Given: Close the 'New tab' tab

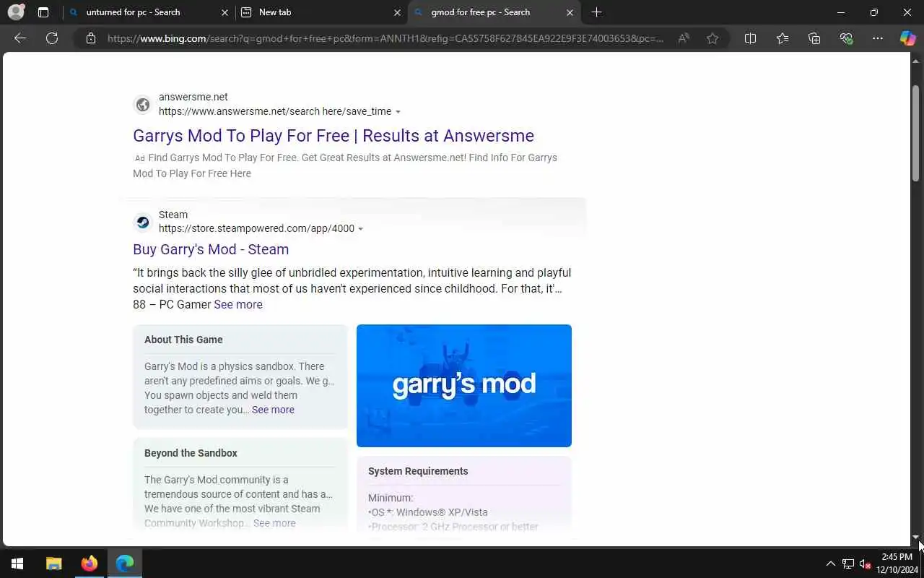Looking at the screenshot, I should (x=397, y=12).
